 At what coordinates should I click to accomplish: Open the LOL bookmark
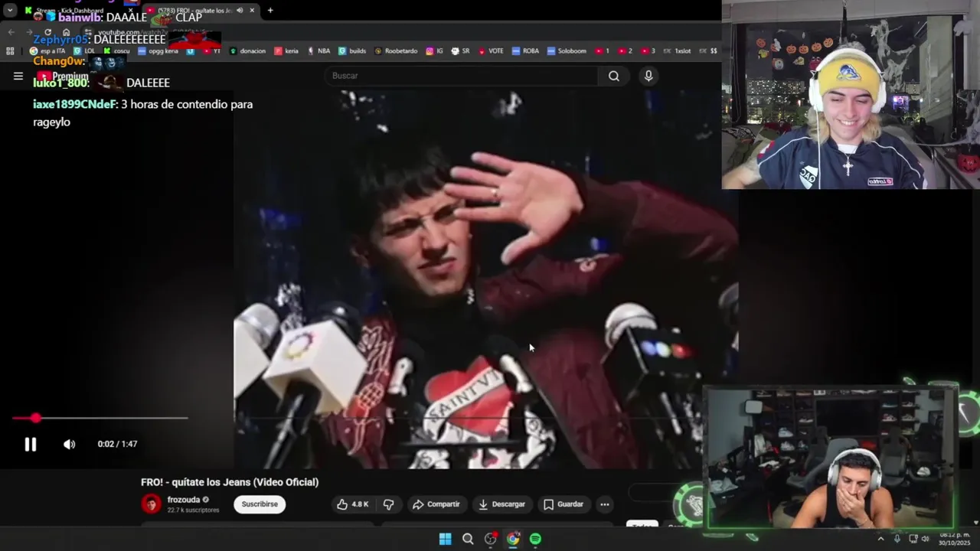84,51
